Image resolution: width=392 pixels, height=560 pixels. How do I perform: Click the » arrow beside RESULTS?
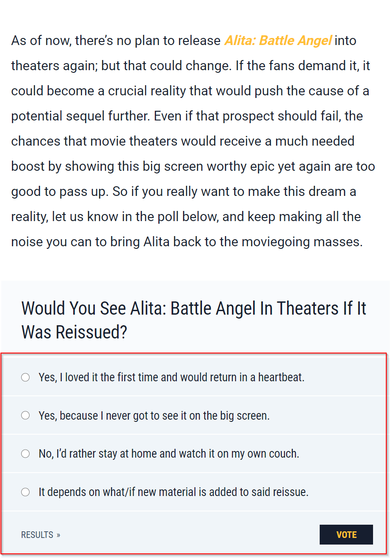pos(59,535)
